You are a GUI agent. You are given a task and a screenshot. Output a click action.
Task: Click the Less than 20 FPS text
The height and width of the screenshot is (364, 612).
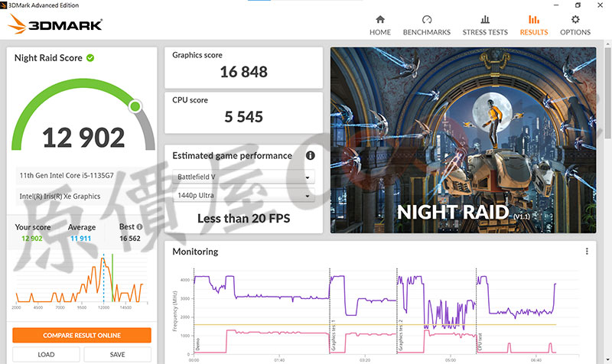[x=243, y=219]
